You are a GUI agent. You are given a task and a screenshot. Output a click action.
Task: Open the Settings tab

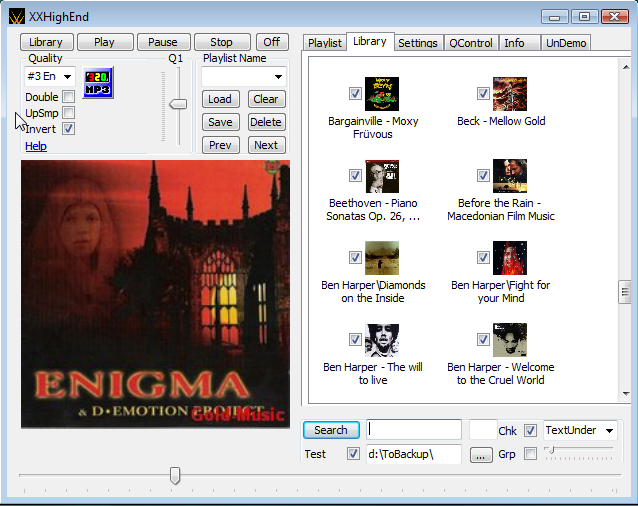coord(418,43)
